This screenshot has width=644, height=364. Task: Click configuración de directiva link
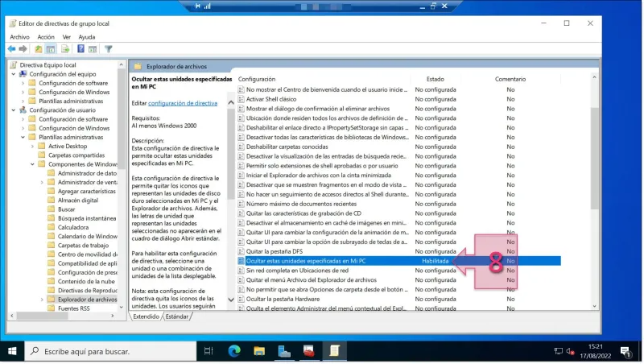pyautogui.click(x=183, y=103)
